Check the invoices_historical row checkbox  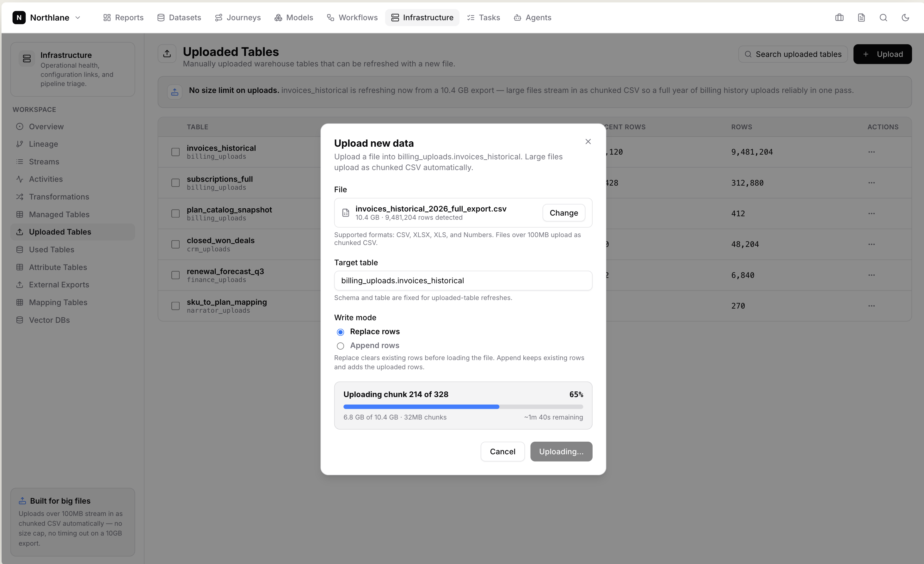(176, 152)
